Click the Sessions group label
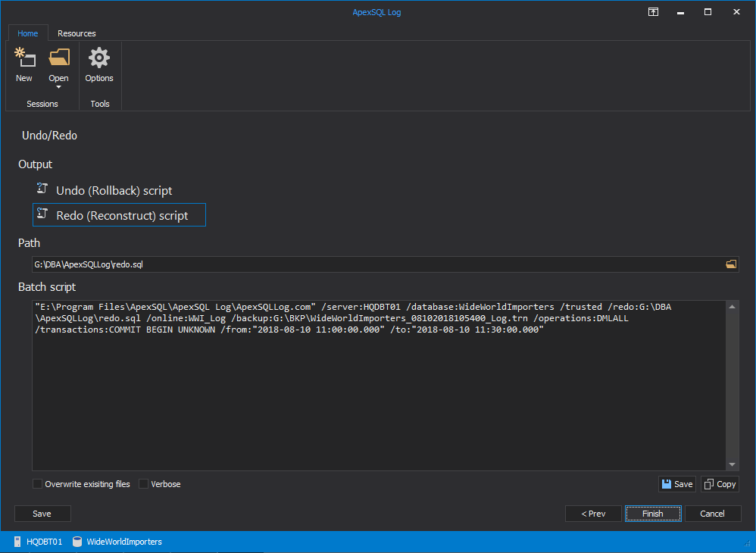 click(42, 104)
